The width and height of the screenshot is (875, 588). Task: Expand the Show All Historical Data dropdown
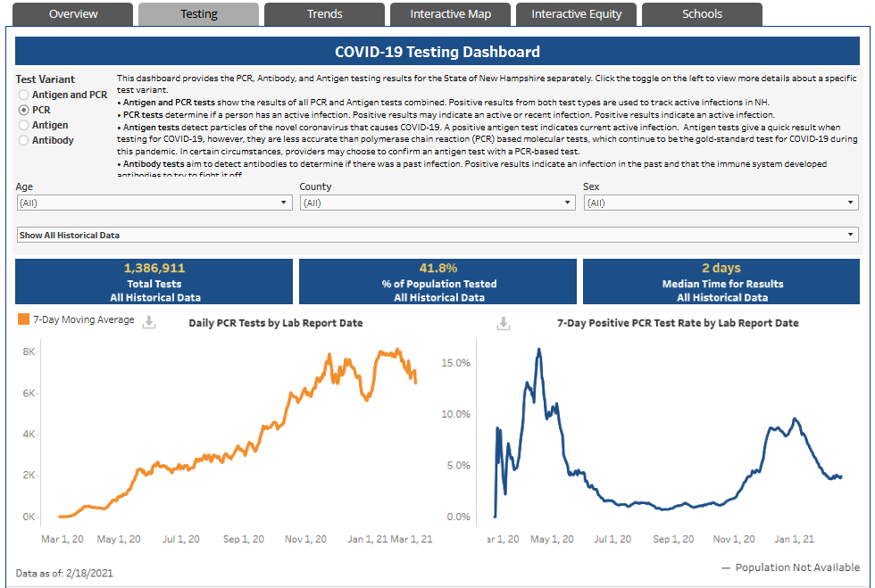coord(437,235)
